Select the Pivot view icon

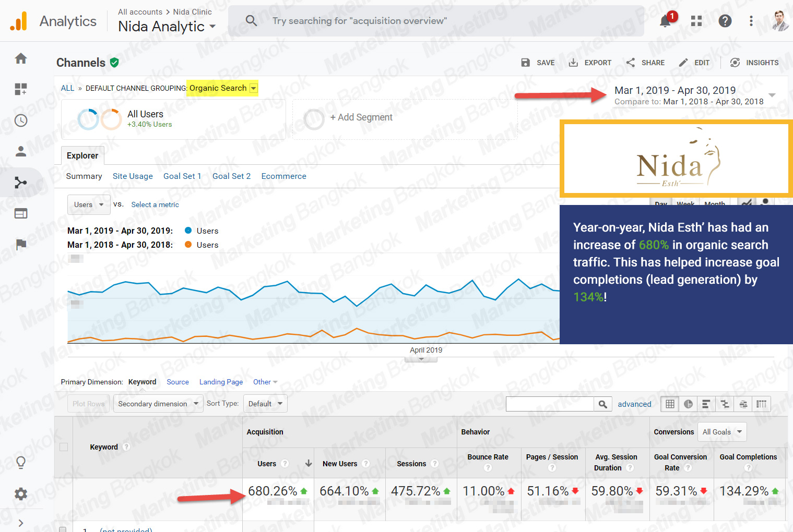pos(761,404)
